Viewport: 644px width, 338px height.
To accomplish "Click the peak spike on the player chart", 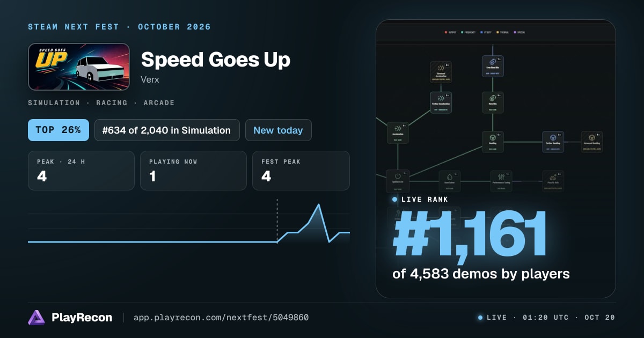I will [319, 205].
